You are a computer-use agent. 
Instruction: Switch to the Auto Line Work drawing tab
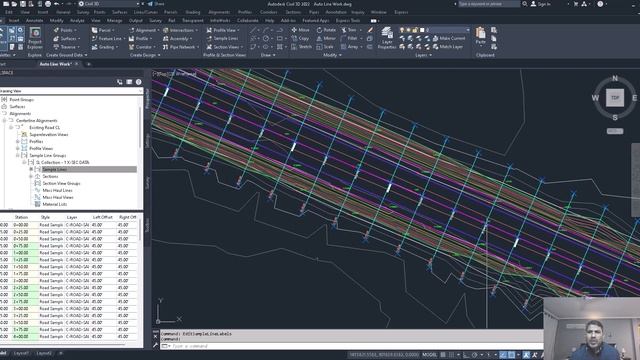pos(55,64)
